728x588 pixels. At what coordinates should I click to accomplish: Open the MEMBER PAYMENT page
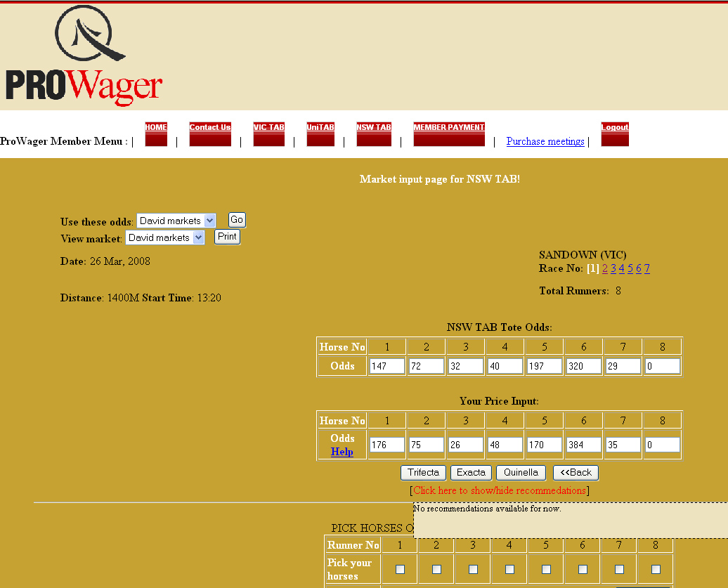pos(449,134)
